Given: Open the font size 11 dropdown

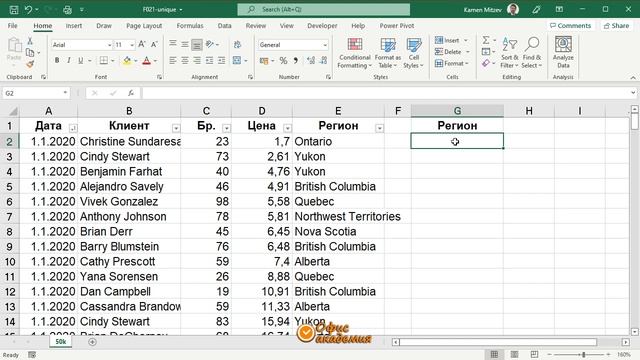Looking at the screenshot, I should (x=132, y=45).
